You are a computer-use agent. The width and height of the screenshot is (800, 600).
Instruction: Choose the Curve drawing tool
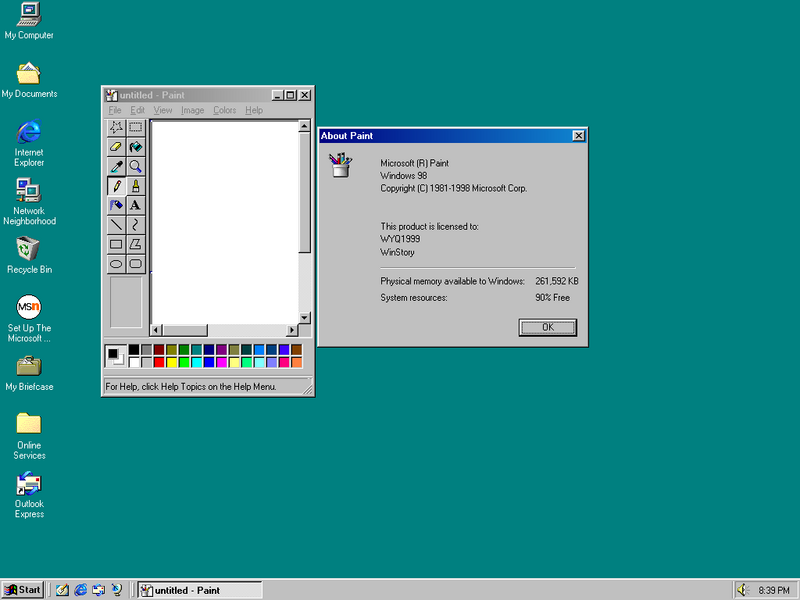[x=135, y=224]
